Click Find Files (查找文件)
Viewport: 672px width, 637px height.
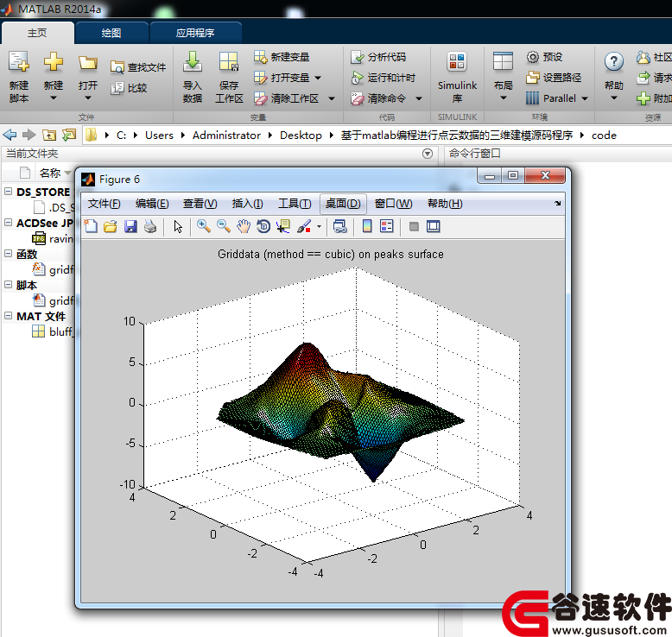click(138, 67)
